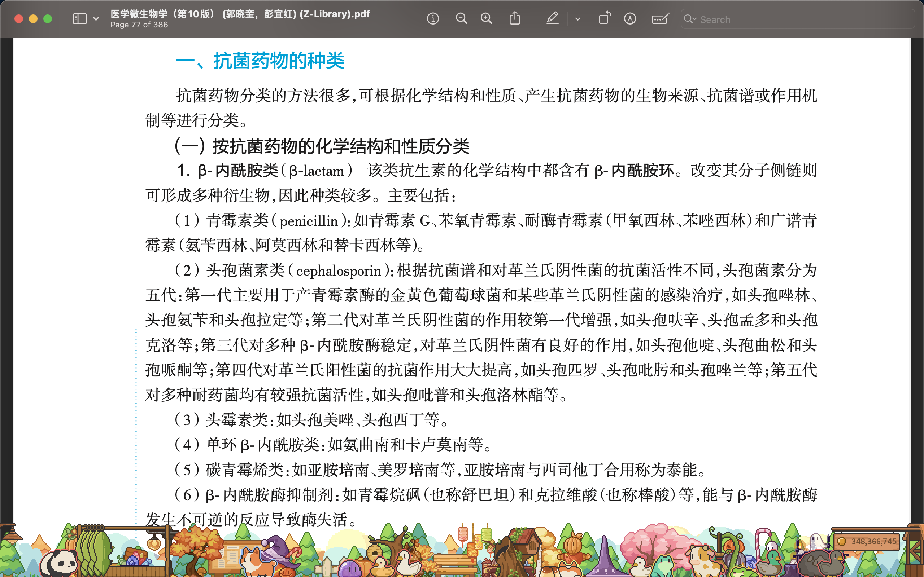
Task: Open the Share menu icon
Action: pos(515,19)
